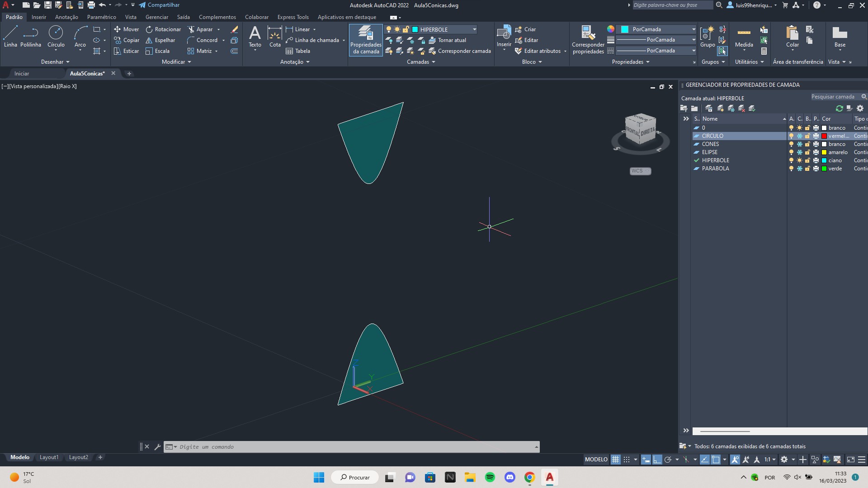Toggle visibility of PARABOLA layer

click(x=790, y=168)
